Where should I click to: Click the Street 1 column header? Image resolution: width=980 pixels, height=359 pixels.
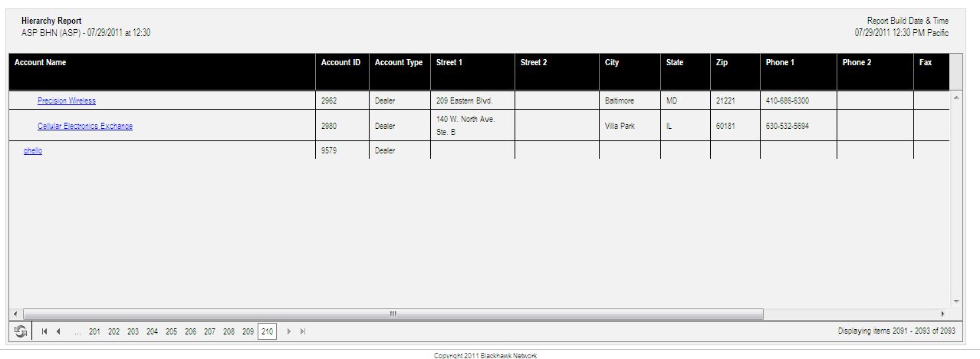point(472,71)
